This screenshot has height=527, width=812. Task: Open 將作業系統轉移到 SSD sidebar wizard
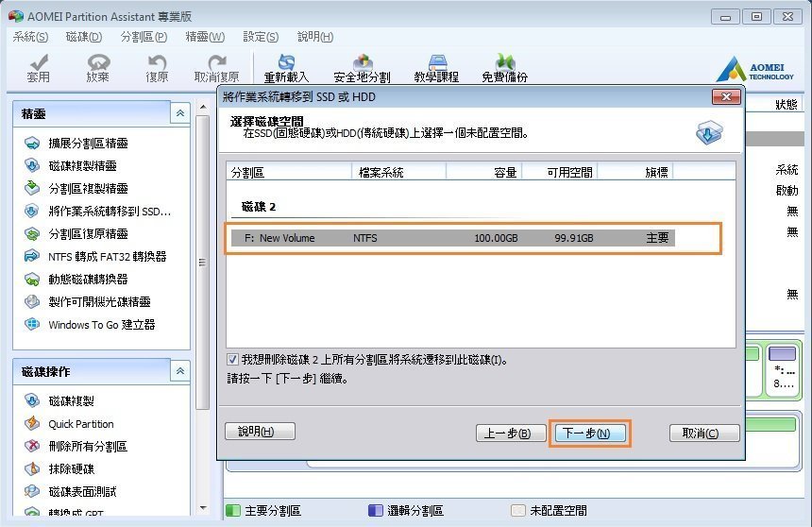110,212
